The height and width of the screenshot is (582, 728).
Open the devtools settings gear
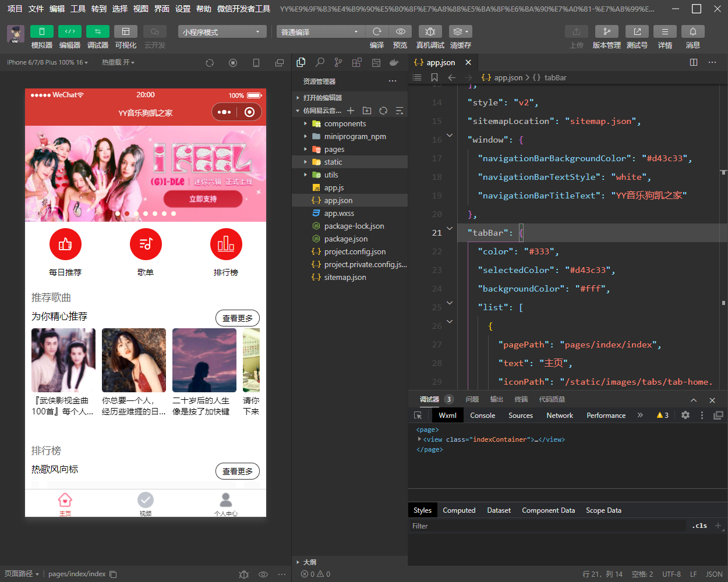pyautogui.click(x=685, y=415)
